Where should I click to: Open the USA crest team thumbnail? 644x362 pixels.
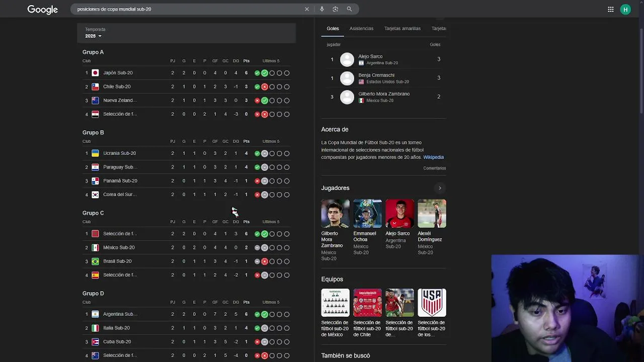432,303
